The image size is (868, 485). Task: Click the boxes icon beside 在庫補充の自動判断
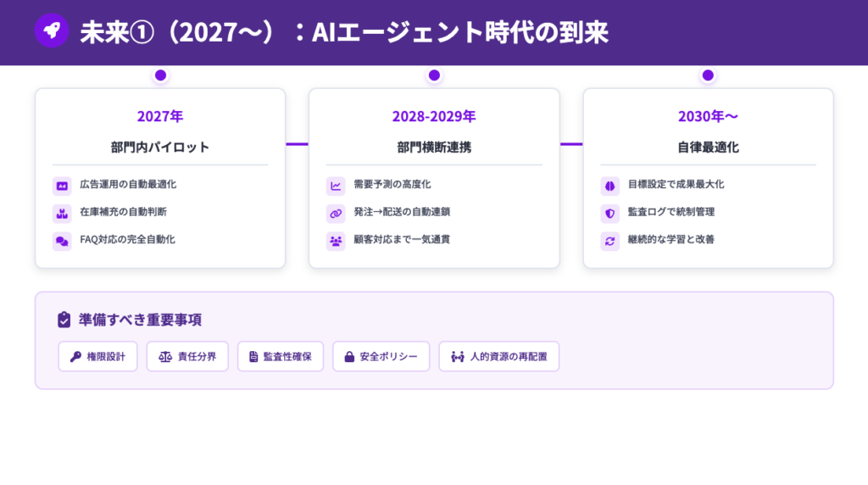coord(62,213)
